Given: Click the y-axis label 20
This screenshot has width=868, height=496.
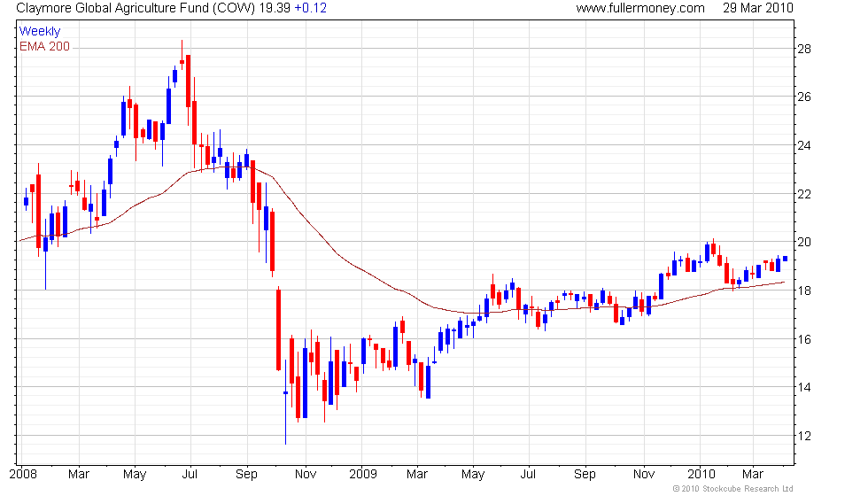Looking at the screenshot, I should (804, 242).
